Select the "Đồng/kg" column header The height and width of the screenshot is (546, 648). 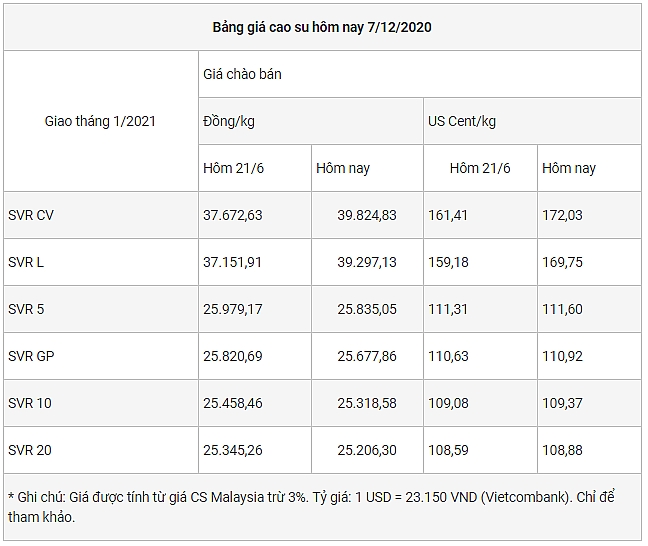(227, 121)
